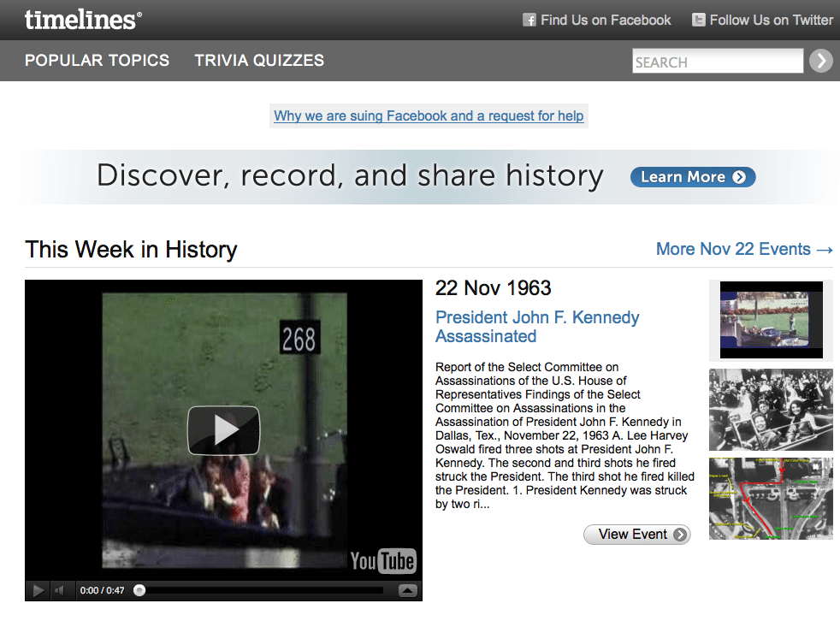Play the video with center play button
This screenshot has width=840, height=621.
coord(223,430)
